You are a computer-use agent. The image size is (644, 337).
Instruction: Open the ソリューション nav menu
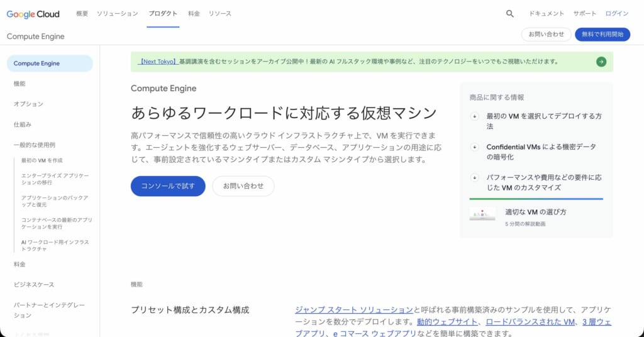point(118,14)
